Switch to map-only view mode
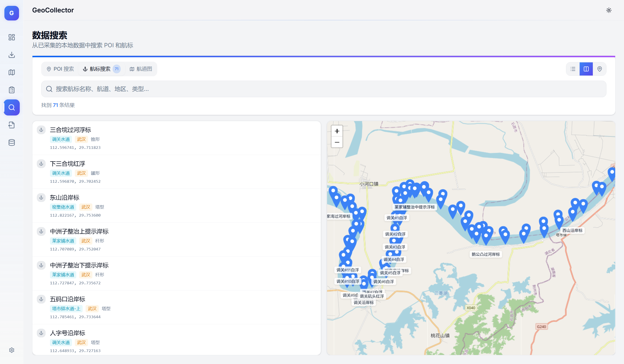 pos(599,69)
